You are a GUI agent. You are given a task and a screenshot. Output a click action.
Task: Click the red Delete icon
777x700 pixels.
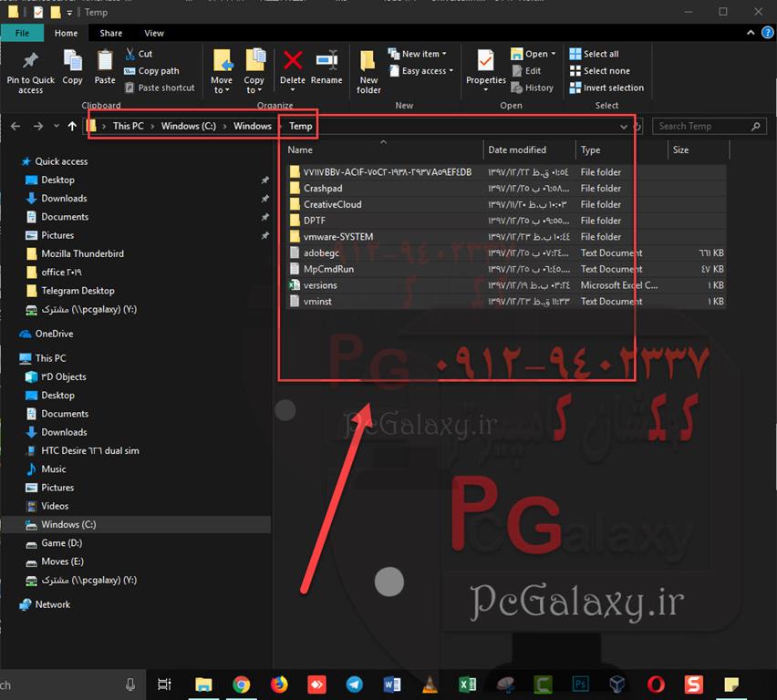(x=293, y=62)
